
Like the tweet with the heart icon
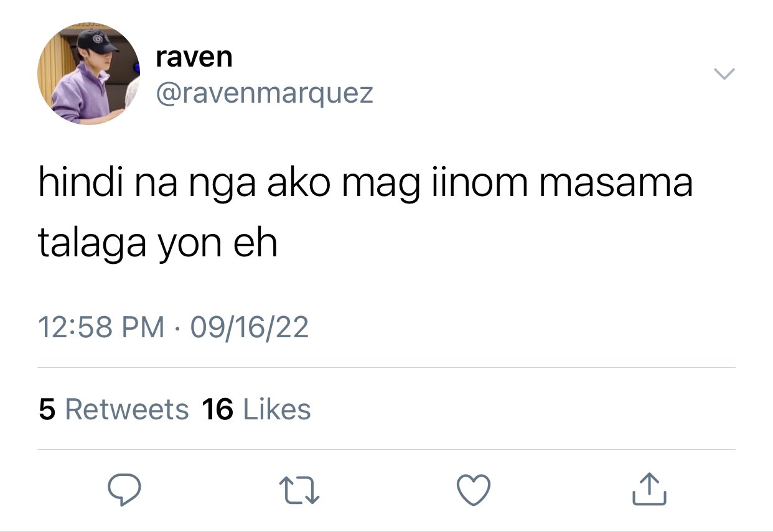point(474,490)
